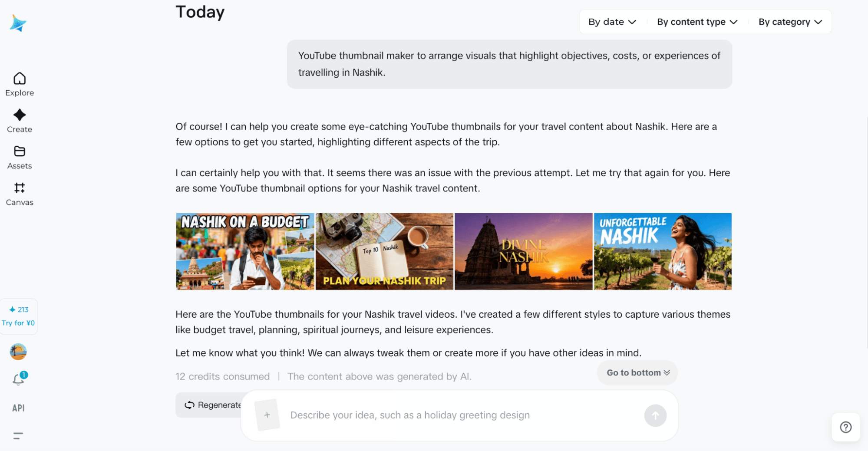Open the API menu item
Image resolution: width=868 pixels, height=451 pixels.
(x=18, y=408)
